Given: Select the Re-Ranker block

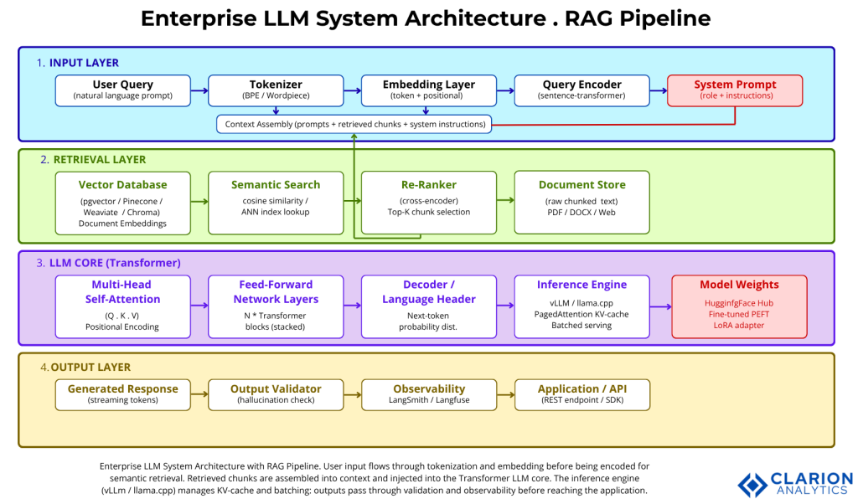Looking at the screenshot, I should tap(428, 203).
